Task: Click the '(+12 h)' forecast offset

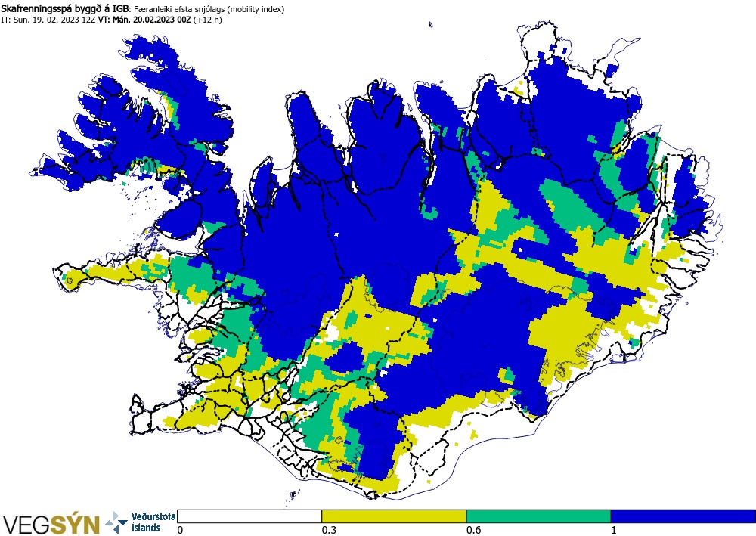Action: [x=207, y=20]
